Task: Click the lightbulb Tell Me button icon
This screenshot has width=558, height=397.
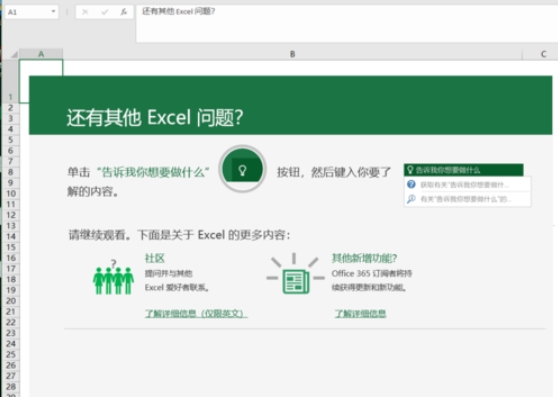Action: (x=242, y=169)
